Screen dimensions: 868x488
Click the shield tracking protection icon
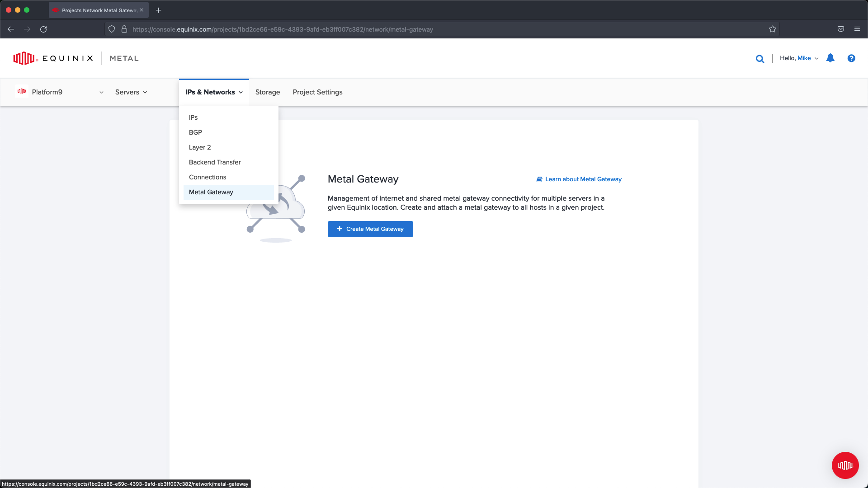pyautogui.click(x=112, y=29)
